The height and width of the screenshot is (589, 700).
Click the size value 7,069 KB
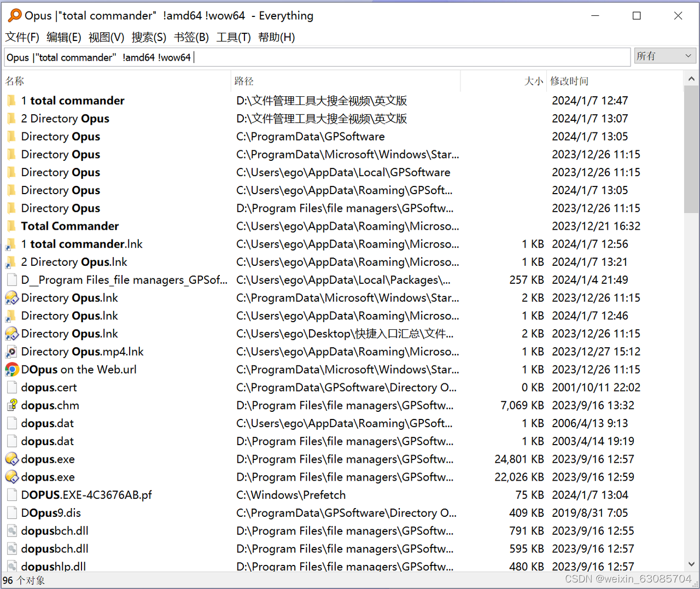coord(522,406)
